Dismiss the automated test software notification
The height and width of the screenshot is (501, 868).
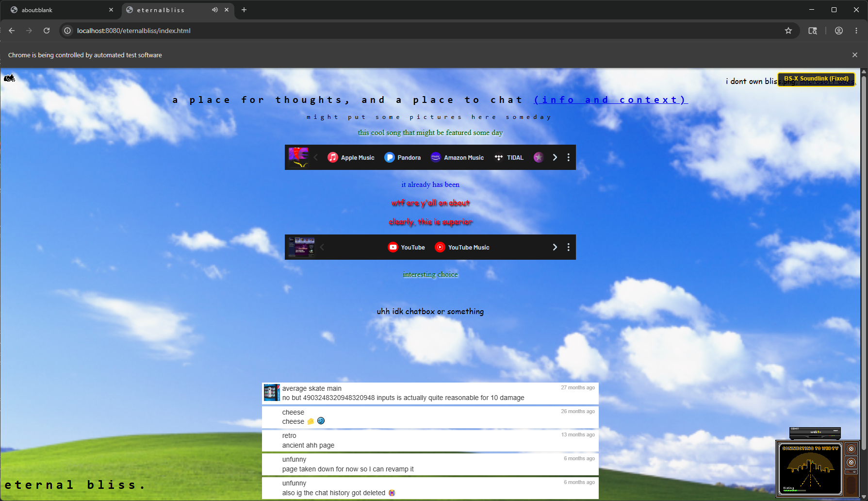(x=855, y=55)
